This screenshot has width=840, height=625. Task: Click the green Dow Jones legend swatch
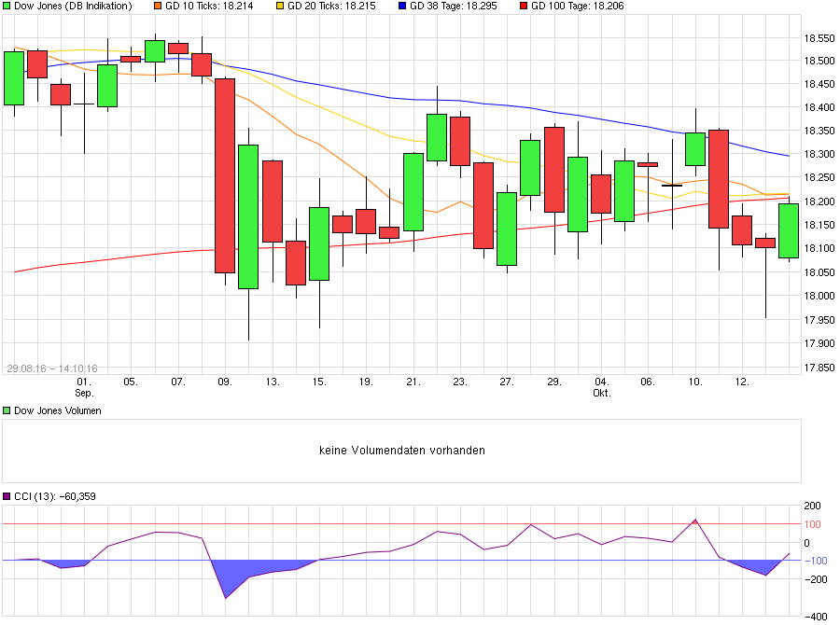pos(7,6)
